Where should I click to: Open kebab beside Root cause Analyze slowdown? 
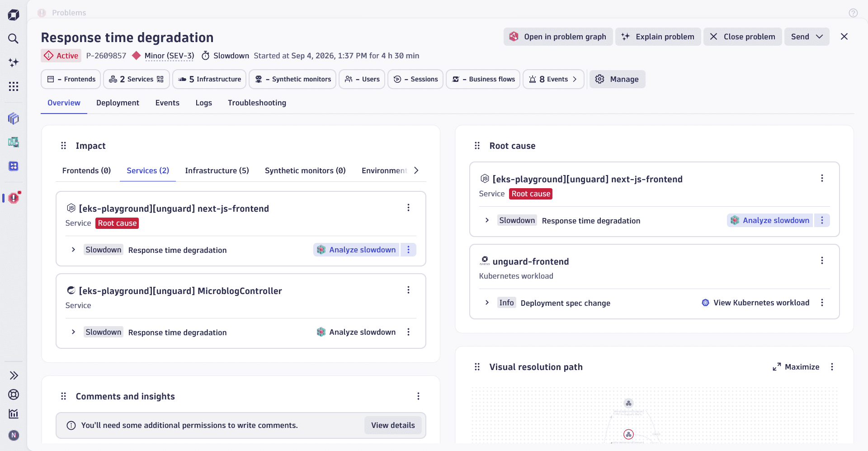pyautogui.click(x=822, y=220)
